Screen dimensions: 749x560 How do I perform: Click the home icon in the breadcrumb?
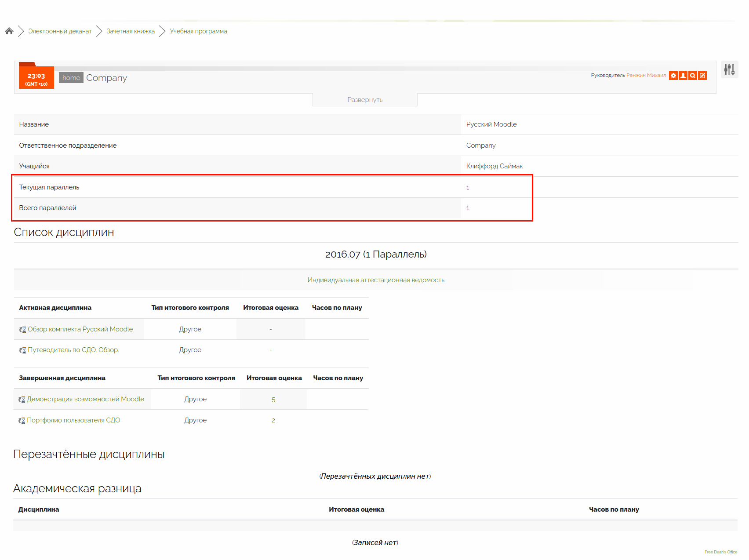click(x=9, y=31)
